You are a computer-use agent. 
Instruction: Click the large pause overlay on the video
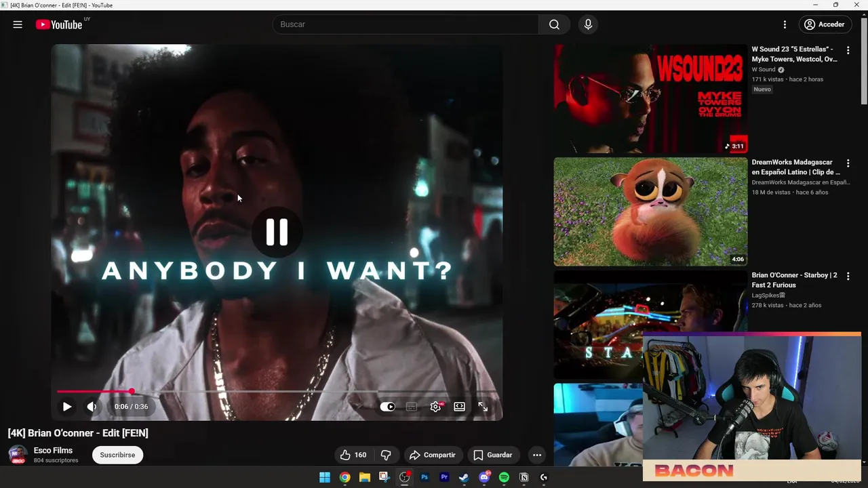277,232
